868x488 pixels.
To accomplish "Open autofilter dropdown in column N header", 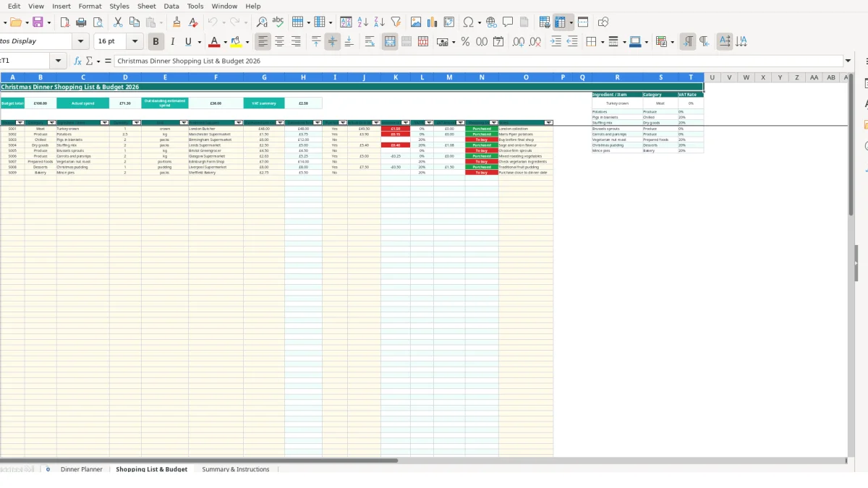I will 494,123.
